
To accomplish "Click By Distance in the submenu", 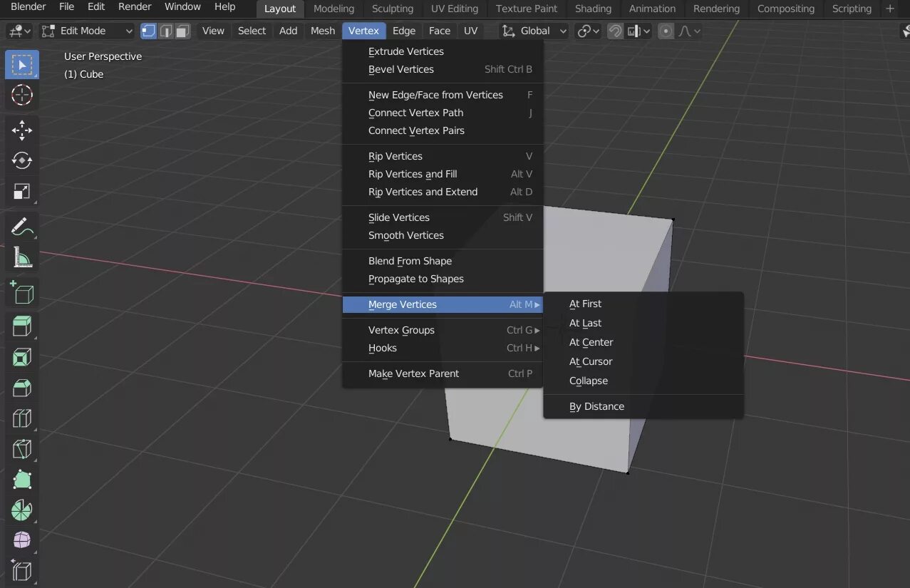I will click(x=596, y=406).
